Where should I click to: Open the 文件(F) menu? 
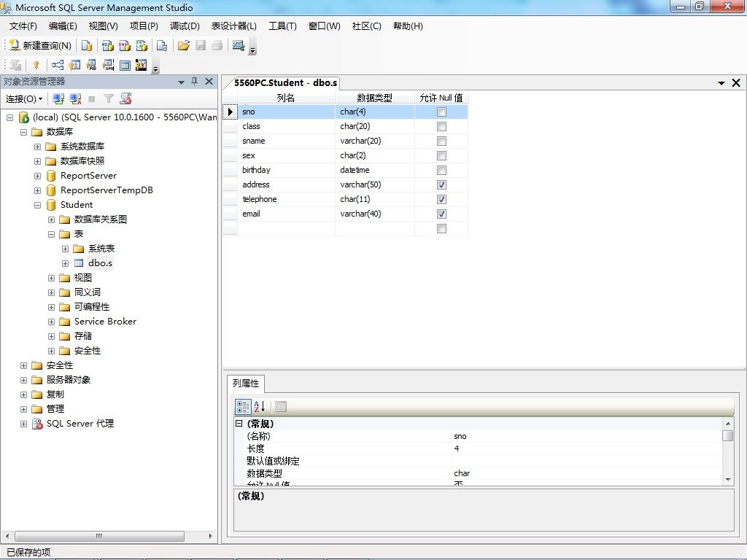click(x=23, y=26)
